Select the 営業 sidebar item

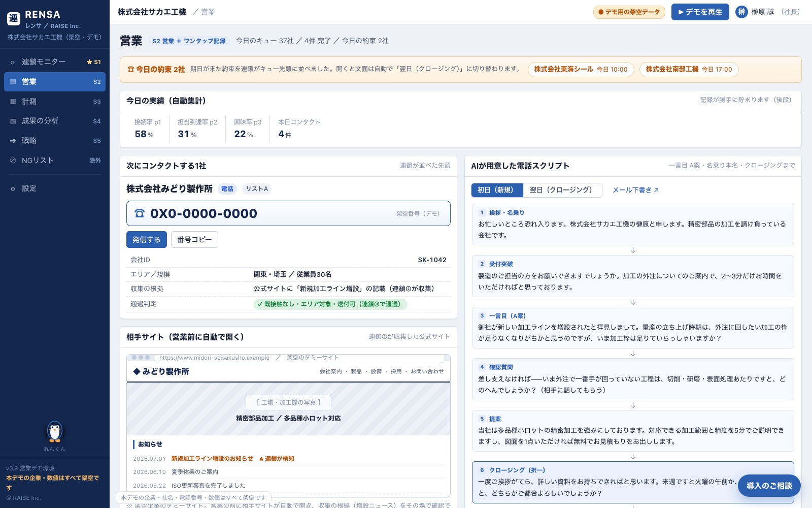pyautogui.click(x=55, y=82)
